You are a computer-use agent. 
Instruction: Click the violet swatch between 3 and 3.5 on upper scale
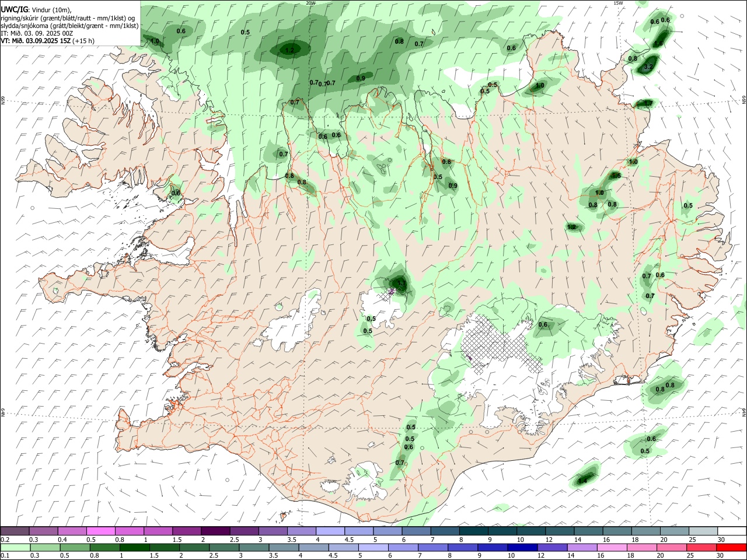273,531
